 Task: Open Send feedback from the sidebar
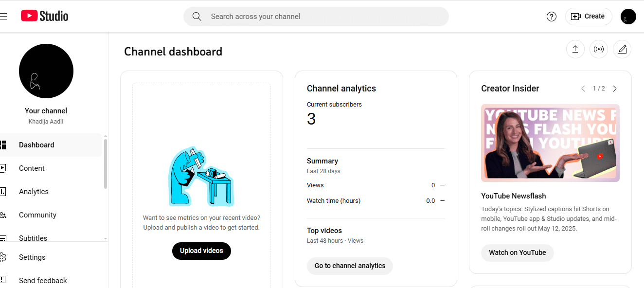pos(43,280)
